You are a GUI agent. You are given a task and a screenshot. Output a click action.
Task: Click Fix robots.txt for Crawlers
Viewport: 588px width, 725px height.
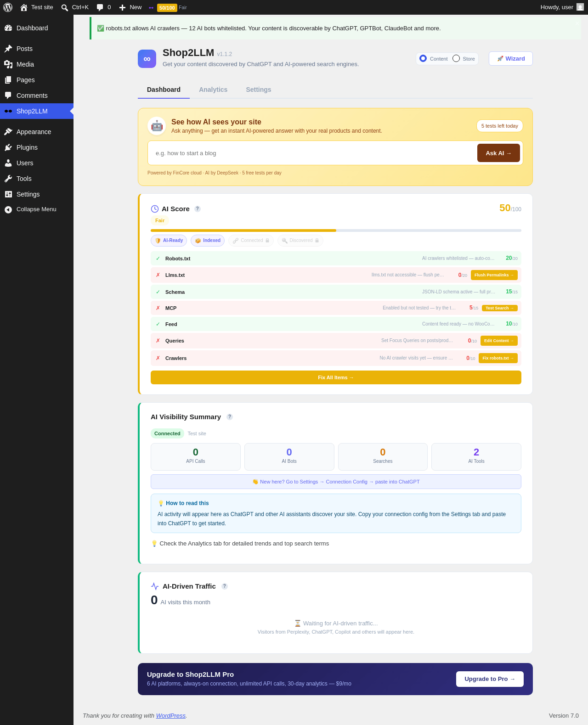[498, 358]
